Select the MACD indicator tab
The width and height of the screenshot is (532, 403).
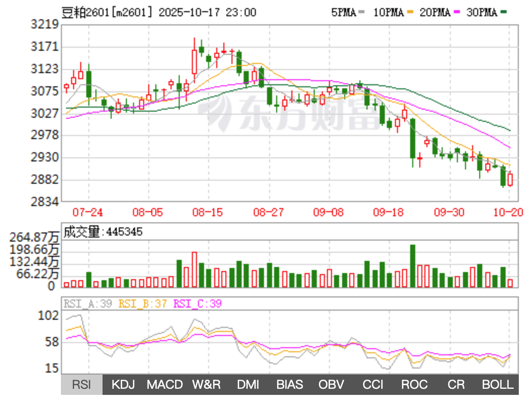coord(164,385)
